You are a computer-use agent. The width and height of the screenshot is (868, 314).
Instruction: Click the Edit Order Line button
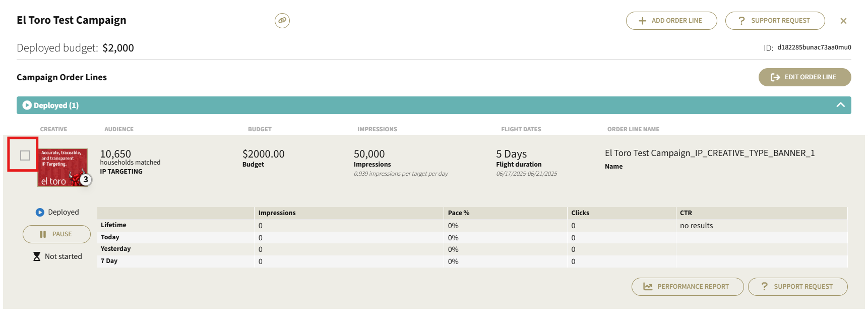(x=804, y=77)
